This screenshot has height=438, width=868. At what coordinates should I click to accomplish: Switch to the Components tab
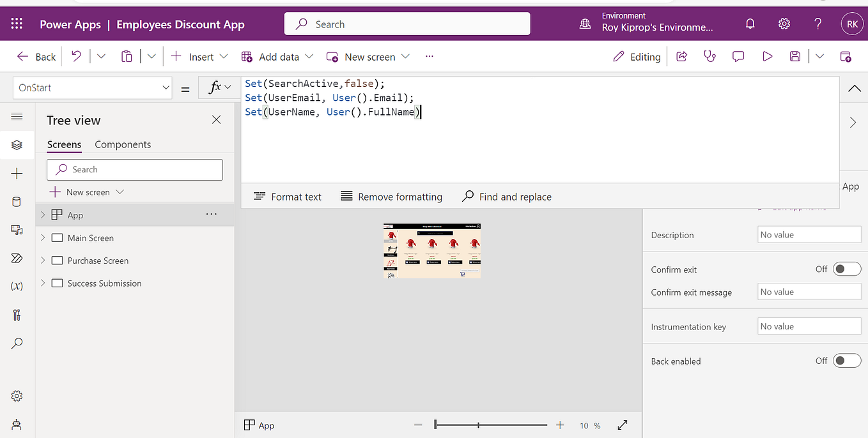[122, 144]
